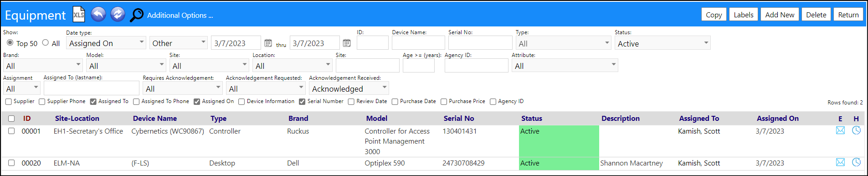Open Additional Options link
The width and height of the screenshot is (868, 176).
(x=180, y=15)
